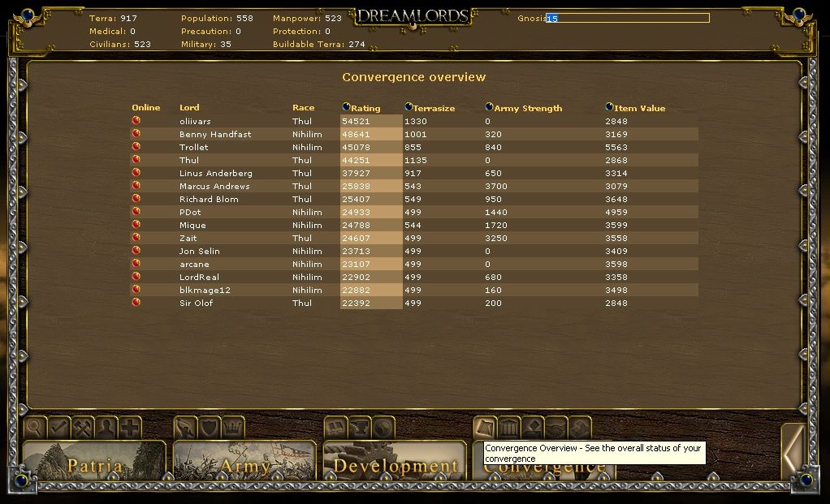Click the online status orb for oliivars
The width and height of the screenshot is (830, 504).
pos(136,121)
